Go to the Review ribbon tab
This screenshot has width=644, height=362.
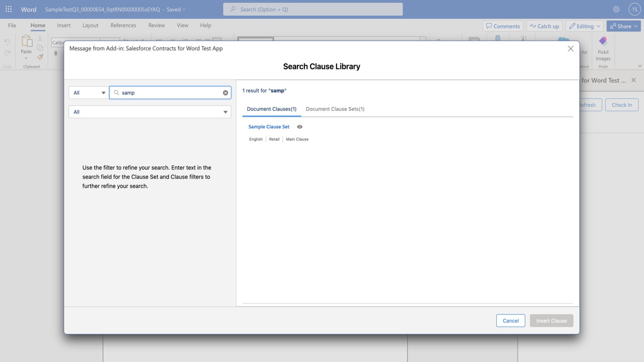pos(157,25)
